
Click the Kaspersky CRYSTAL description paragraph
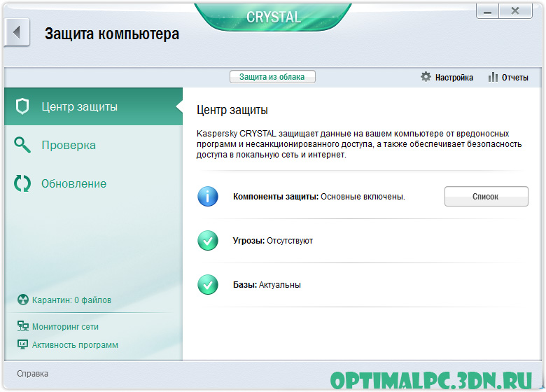(359, 143)
